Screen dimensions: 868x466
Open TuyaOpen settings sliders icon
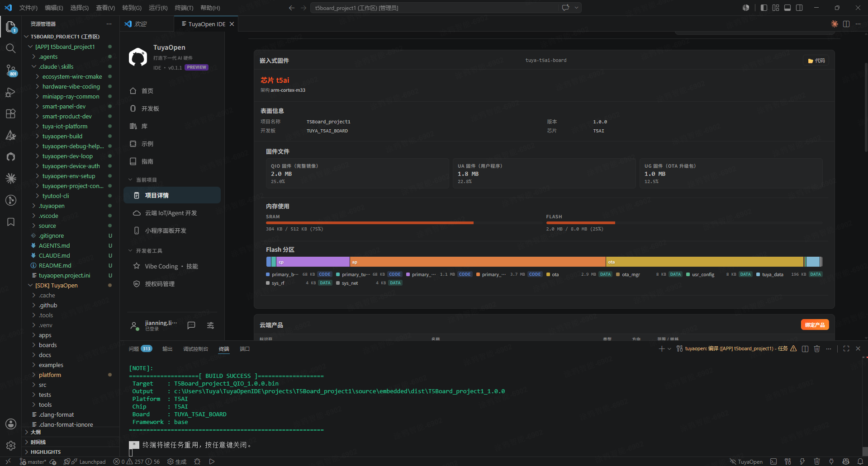[210, 325]
